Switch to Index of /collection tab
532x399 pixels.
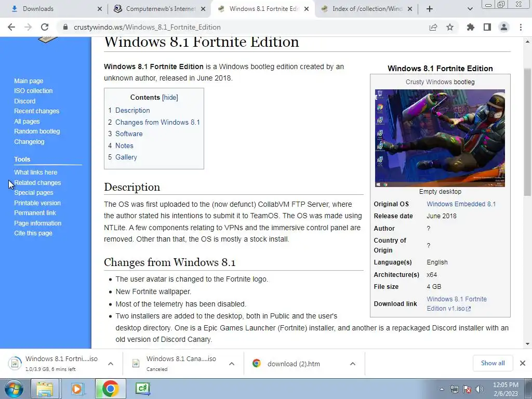(x=367, y=9)
